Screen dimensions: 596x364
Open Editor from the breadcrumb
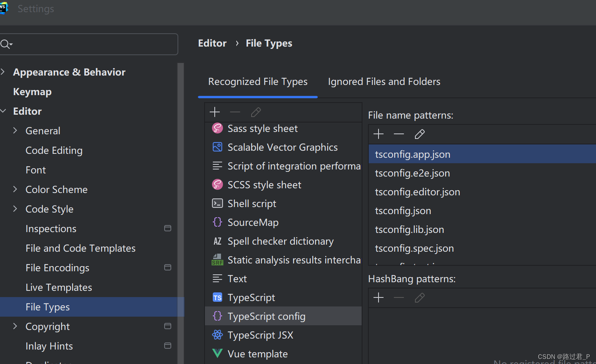coord(212,43)
